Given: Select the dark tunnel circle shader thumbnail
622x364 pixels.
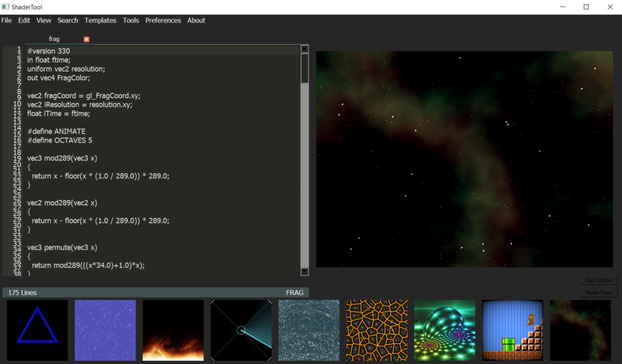Looking at the screenshot, I should [x=241, y=330].
